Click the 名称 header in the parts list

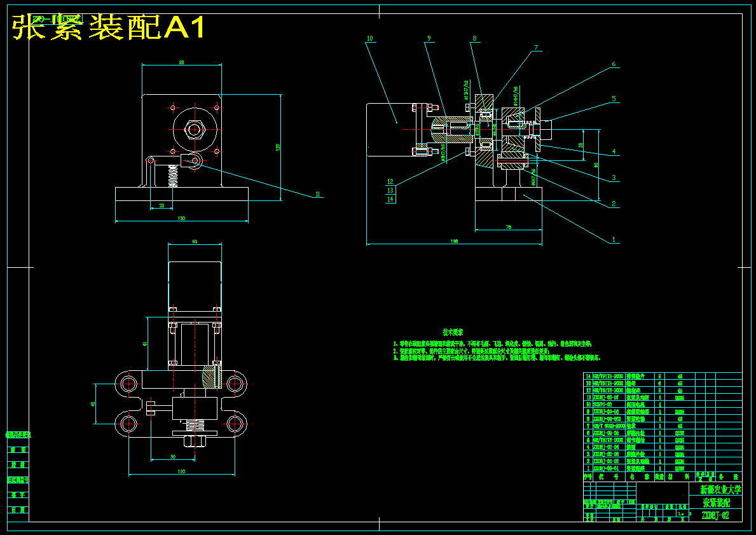pos(639,476)
